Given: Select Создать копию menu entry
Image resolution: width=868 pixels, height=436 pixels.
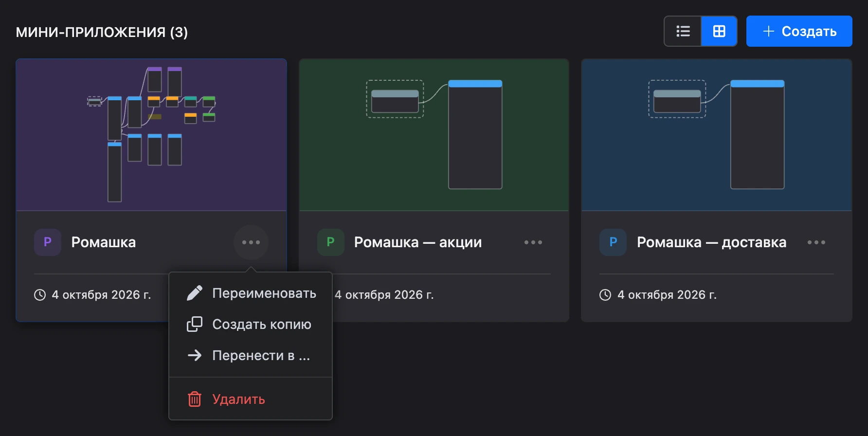Looking at the screenshot, I should (x=251, y=325).
